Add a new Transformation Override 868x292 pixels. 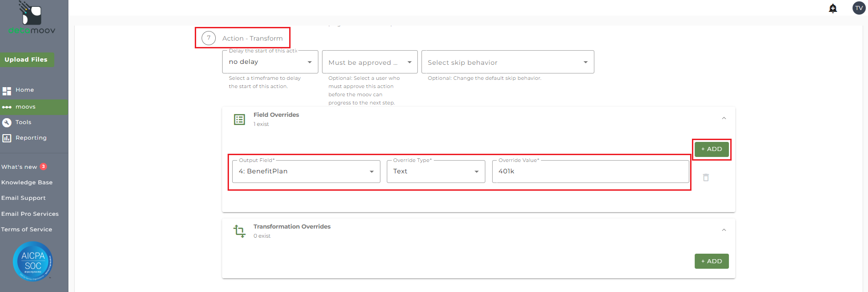[711, 261]
